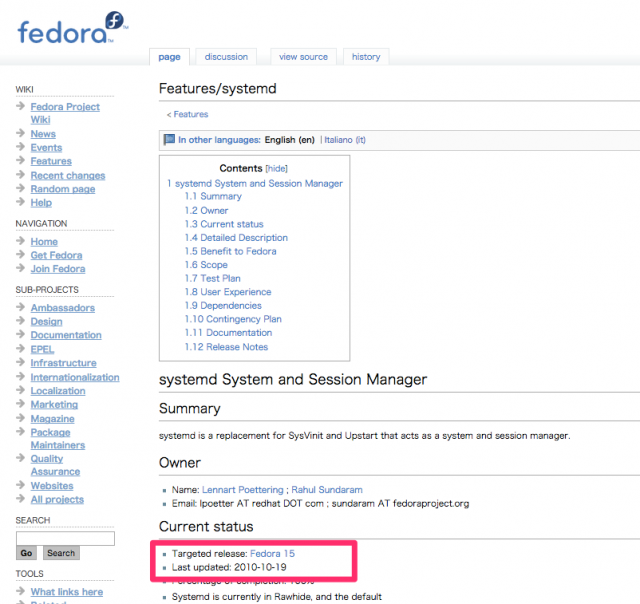Viewport: 640px width, 604px height.
Task: Switch language to Italiano (it)
Action: click(x=345, y=140)
